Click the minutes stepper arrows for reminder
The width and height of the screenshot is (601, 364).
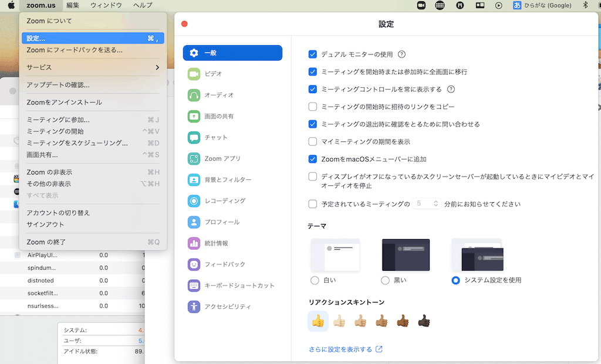pos(436,203)
